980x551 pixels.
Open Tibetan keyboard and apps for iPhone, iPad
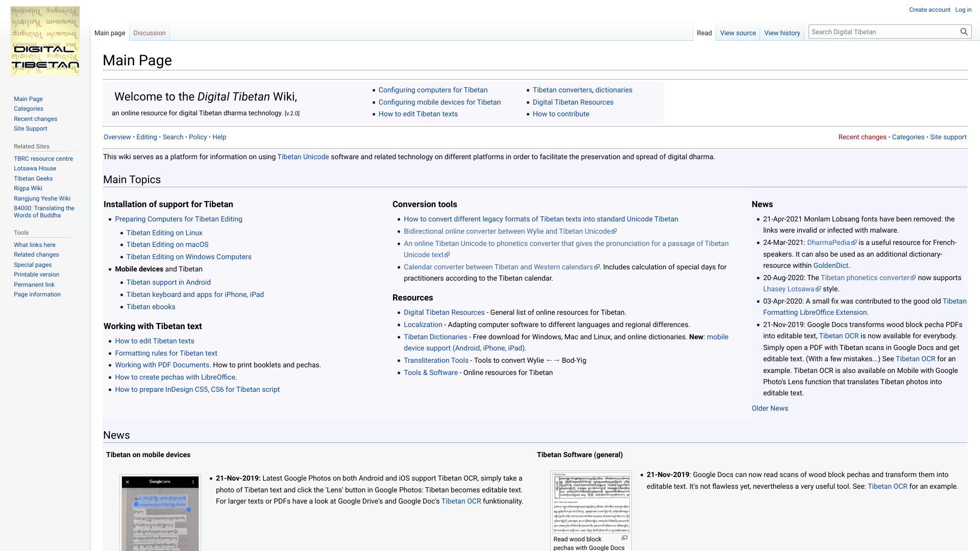click(195, 294)
